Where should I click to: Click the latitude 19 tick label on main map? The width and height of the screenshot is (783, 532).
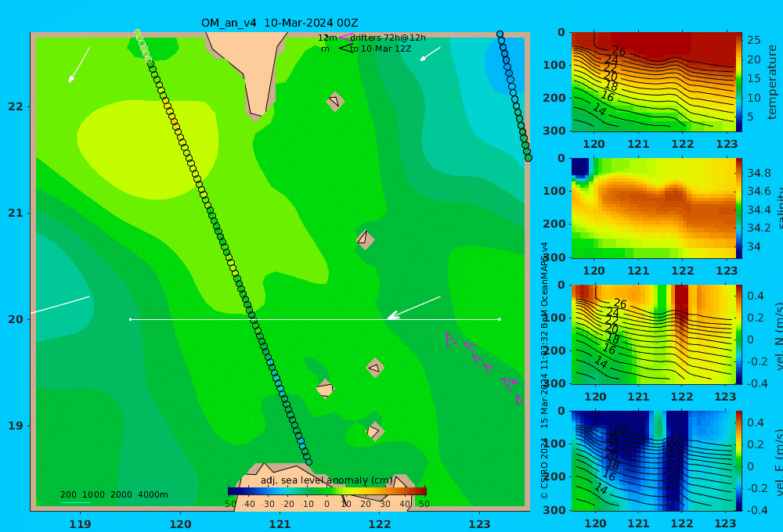[x=16, y=426]
